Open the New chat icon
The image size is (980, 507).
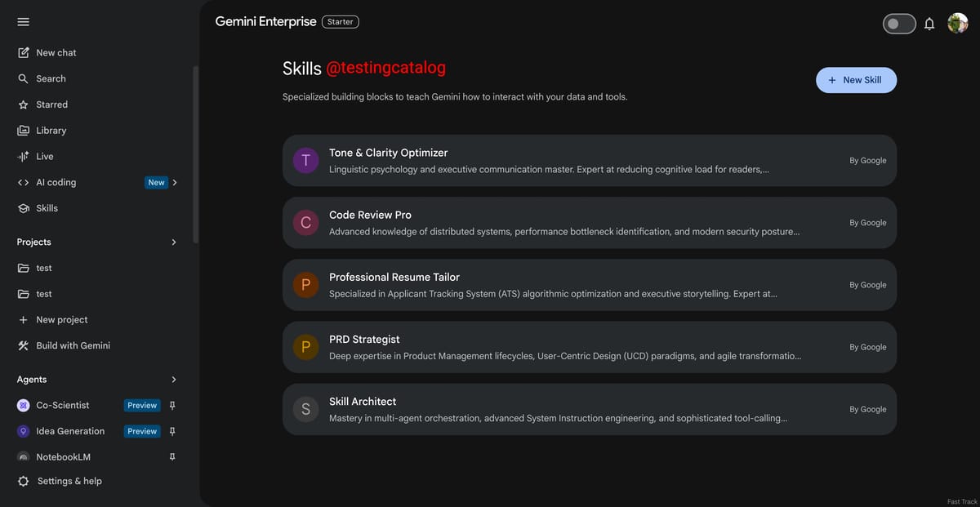click(23, 51)
